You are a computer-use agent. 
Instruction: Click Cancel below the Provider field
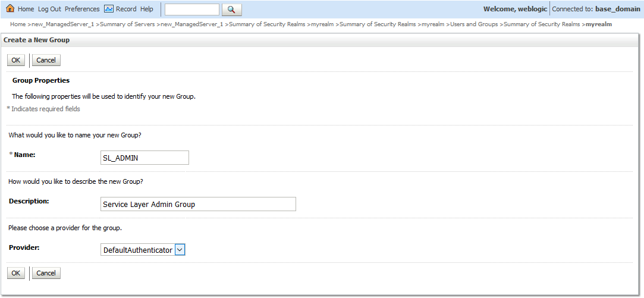(46, 273)
